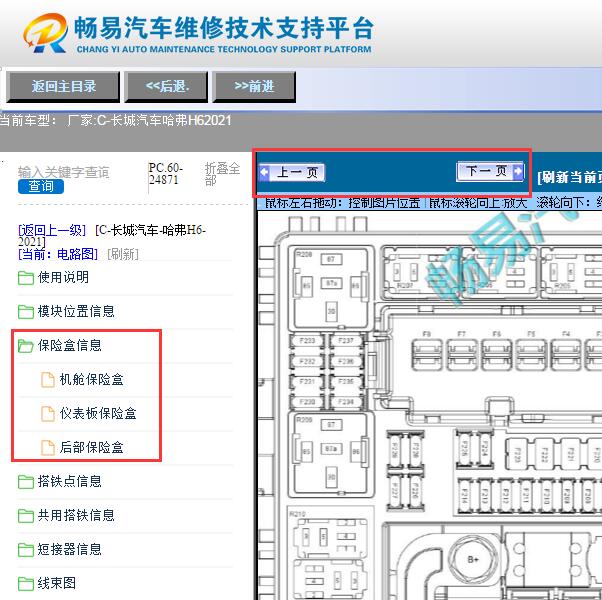Collapse the 保险盒信息 entry
Screen dimensions: 602x600
coord(69,345)
